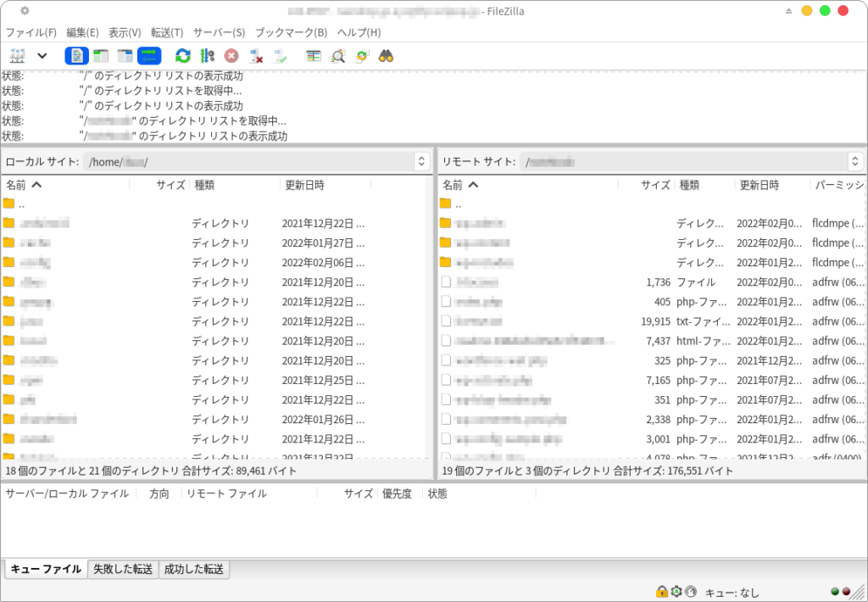This screenshot has width=868, height=602.
Task: Disconnect from the current server icon
Action: tap(256, 56)
